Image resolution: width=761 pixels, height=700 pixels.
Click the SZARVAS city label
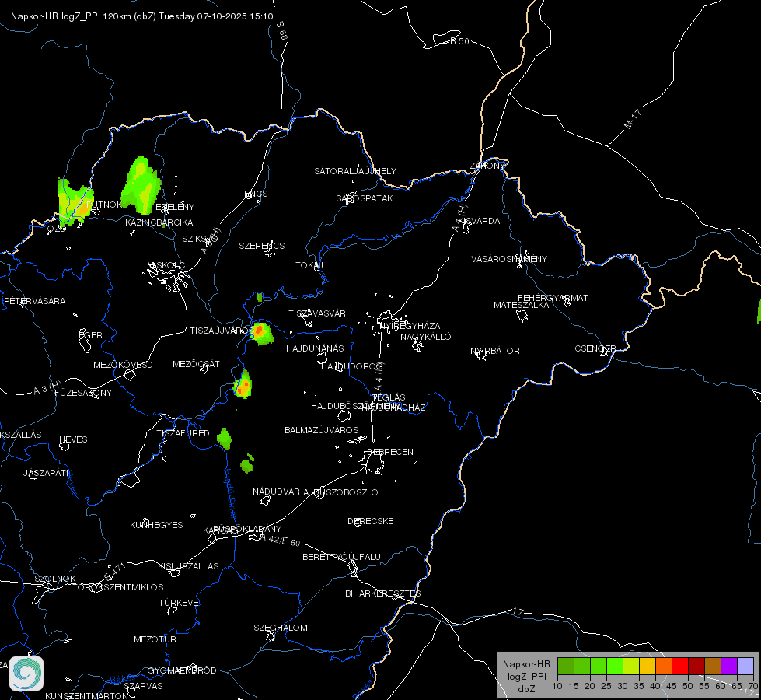[x=143, y=686]
